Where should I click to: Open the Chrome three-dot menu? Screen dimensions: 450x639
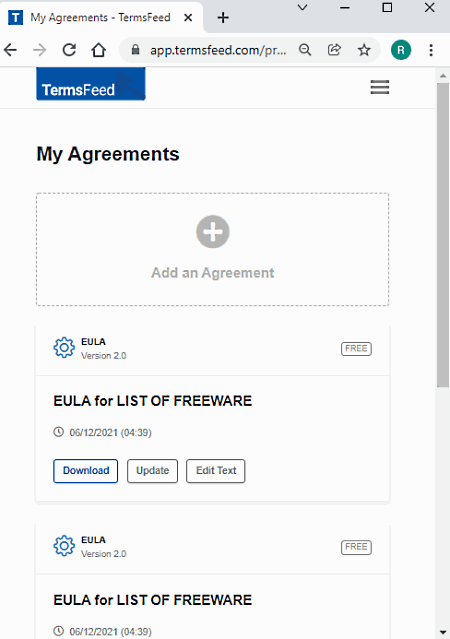[431, 50]
